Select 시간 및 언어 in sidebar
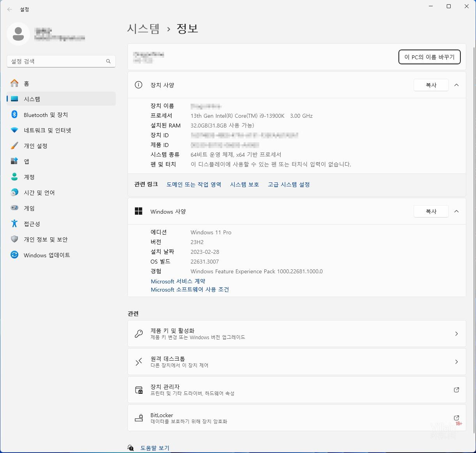The height and width of the screenshot is (453, 476). 39,193
